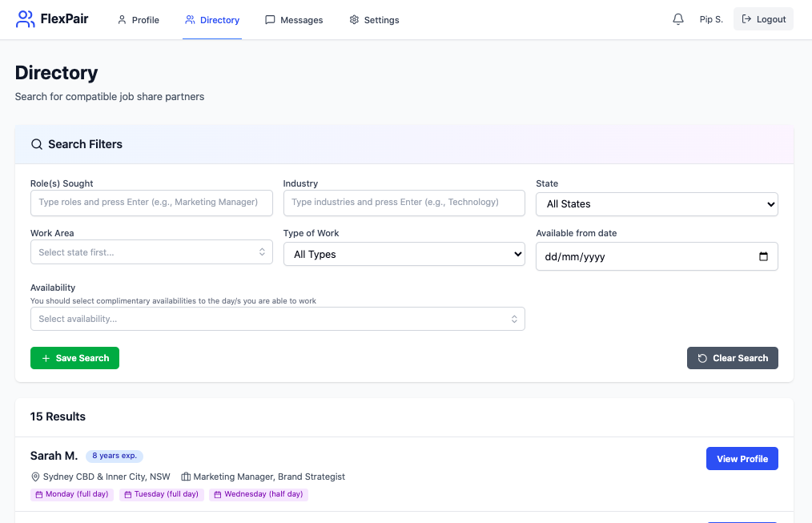Image resolution: width=812 pixels, height=523 pixels.
Task: Open the State dropdown
Action: tap(657, 204)
